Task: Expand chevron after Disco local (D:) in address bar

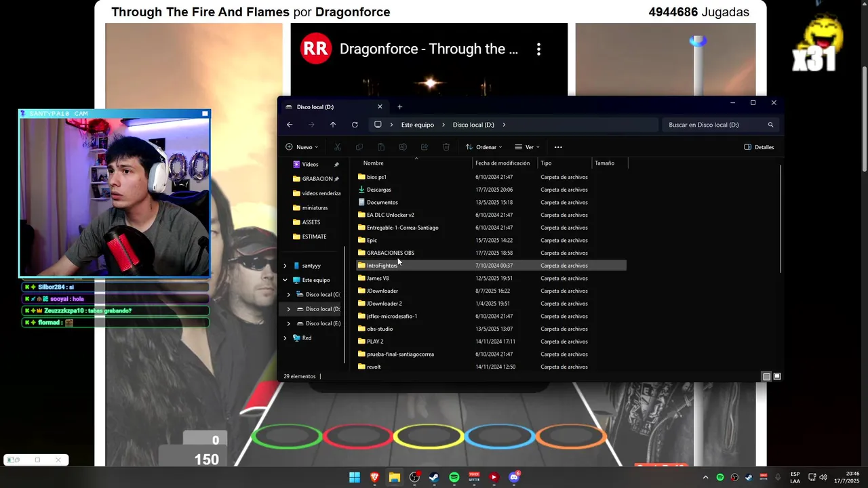Action: pyautogui.click(x=505, y=125)
